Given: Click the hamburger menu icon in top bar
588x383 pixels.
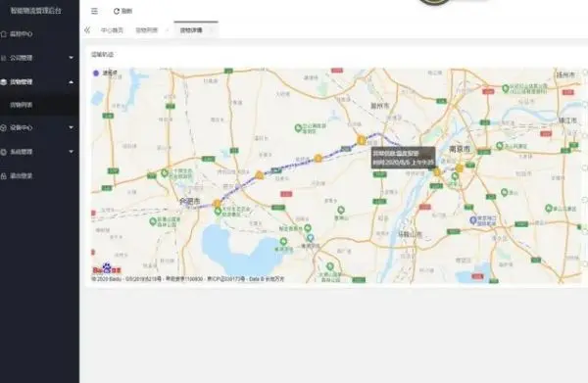Looking at the screenshot, I should point(94,11).
